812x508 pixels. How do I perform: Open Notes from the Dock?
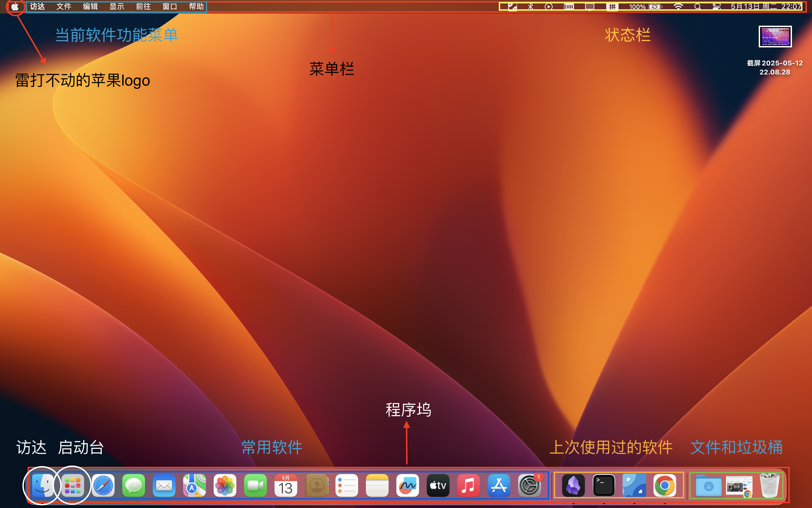click(377, 485)
